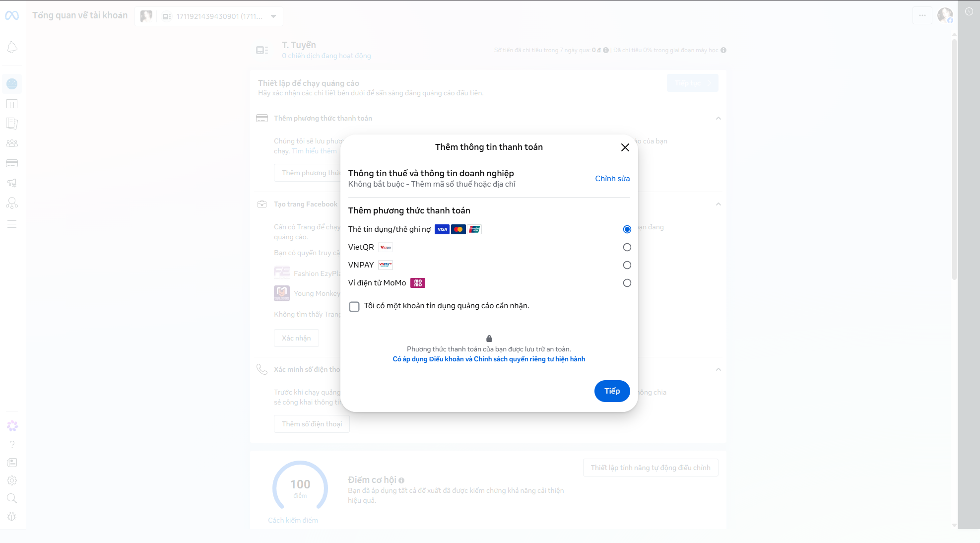Select the VNPAY radio option

(x=627, y=265)
